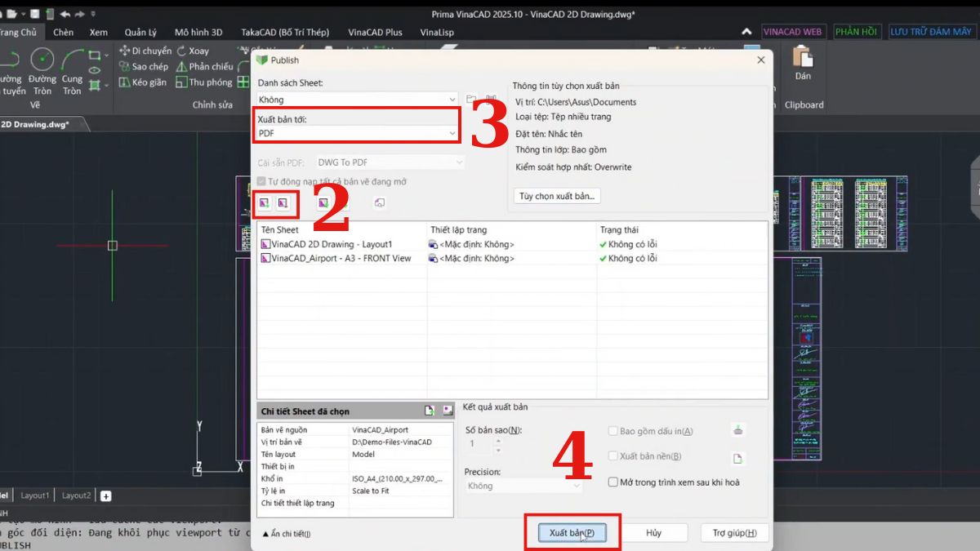This screenshot has width=980, height=551.
Task: Click the LƯU TRỮ ĐÁM MÂY button
Action: click(931, 32)
